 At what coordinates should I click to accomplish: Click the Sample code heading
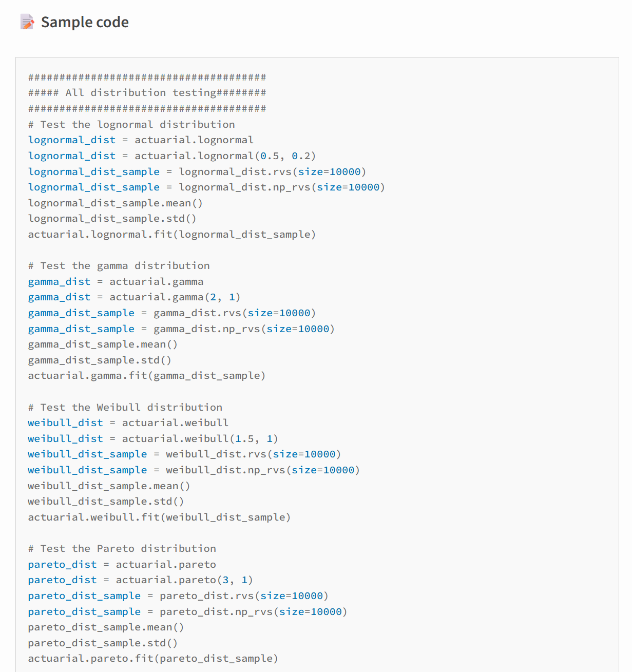pos(85,22)
